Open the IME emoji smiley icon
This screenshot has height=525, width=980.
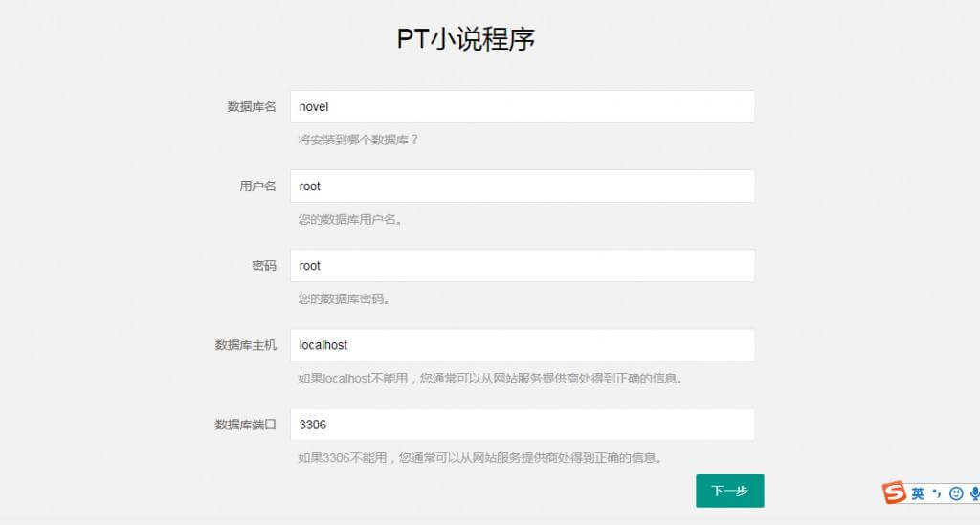956,493
